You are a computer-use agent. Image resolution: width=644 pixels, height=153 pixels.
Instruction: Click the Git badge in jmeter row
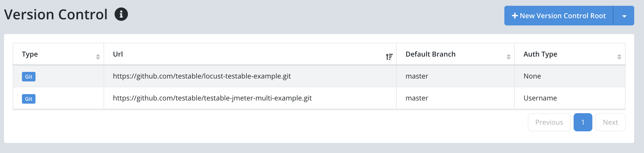pyautogui.click(x=29, y=99)
